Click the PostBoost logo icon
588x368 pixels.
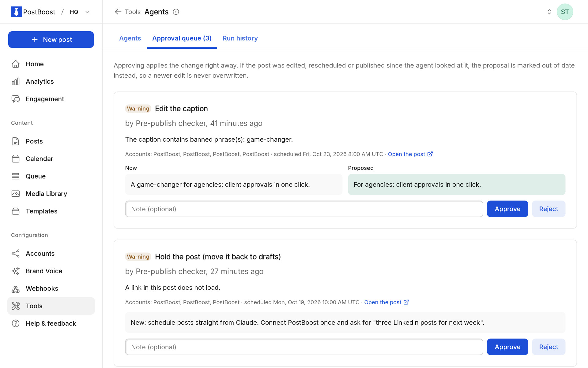(16, 12)
